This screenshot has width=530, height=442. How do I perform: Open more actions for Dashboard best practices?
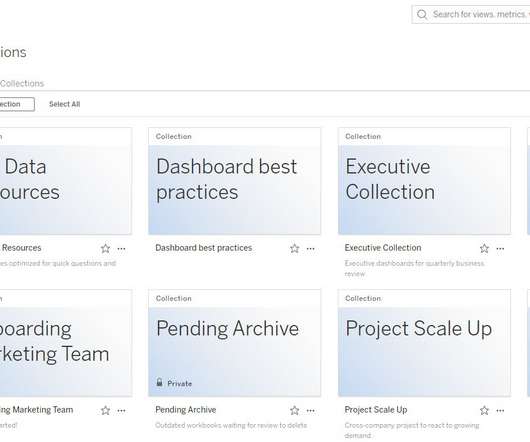click(x=311, y=249)
